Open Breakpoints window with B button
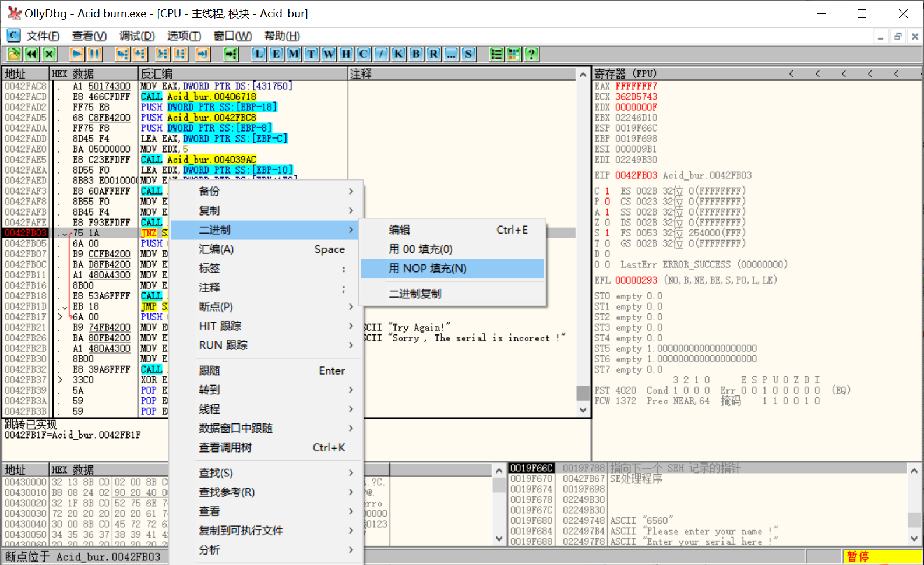 pyautogui.click(x=416, y=54)
